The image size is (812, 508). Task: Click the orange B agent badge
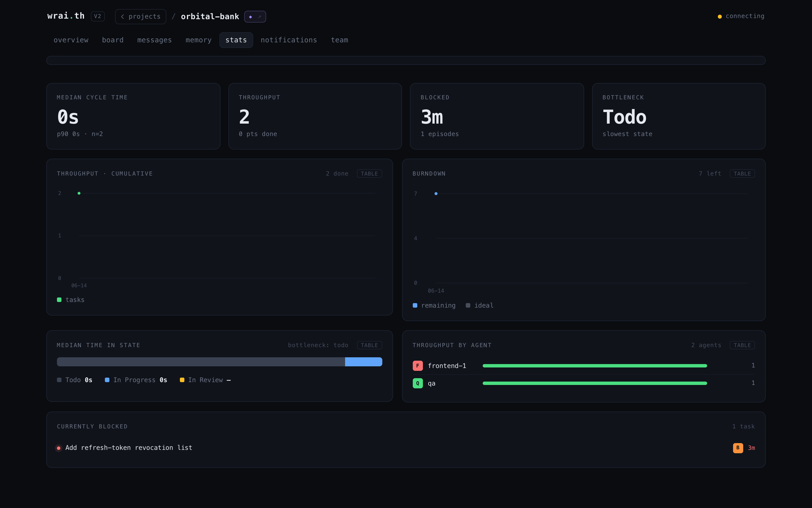click(738, 448)
